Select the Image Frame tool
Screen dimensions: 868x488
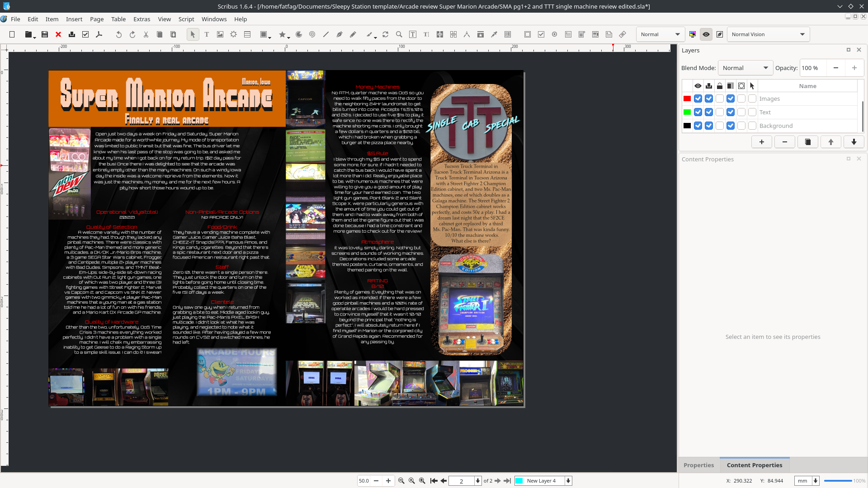click(220, 34)
